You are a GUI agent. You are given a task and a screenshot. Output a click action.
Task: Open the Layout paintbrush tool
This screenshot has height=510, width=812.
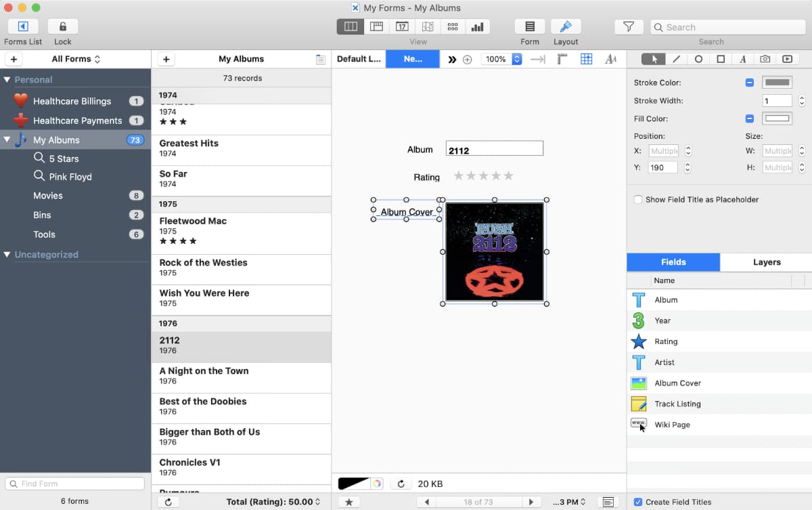pyautogui.click(x=566, y=27)
